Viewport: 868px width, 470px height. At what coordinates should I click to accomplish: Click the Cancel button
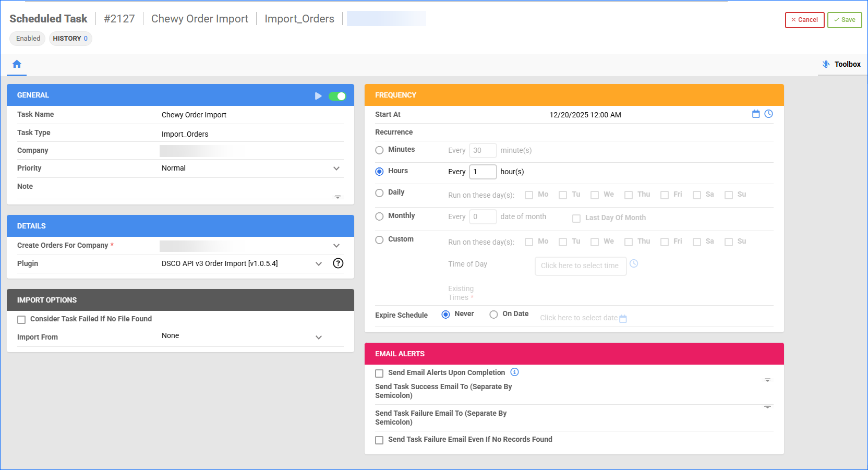[x=804, y=20]
